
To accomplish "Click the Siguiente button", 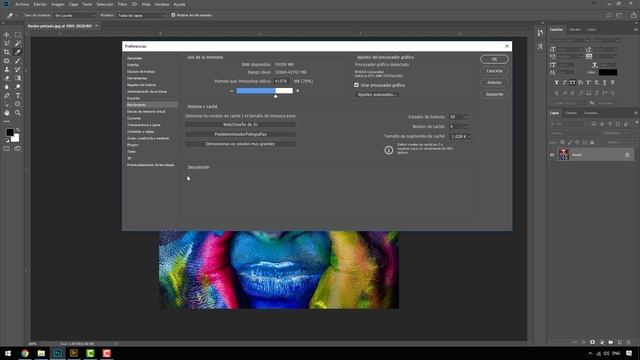I will 494,94.
